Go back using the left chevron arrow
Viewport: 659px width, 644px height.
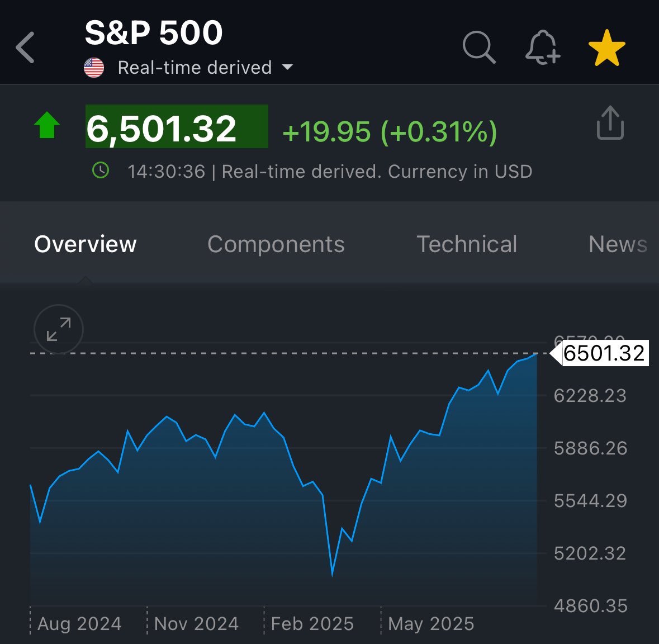tap(25, 48)
